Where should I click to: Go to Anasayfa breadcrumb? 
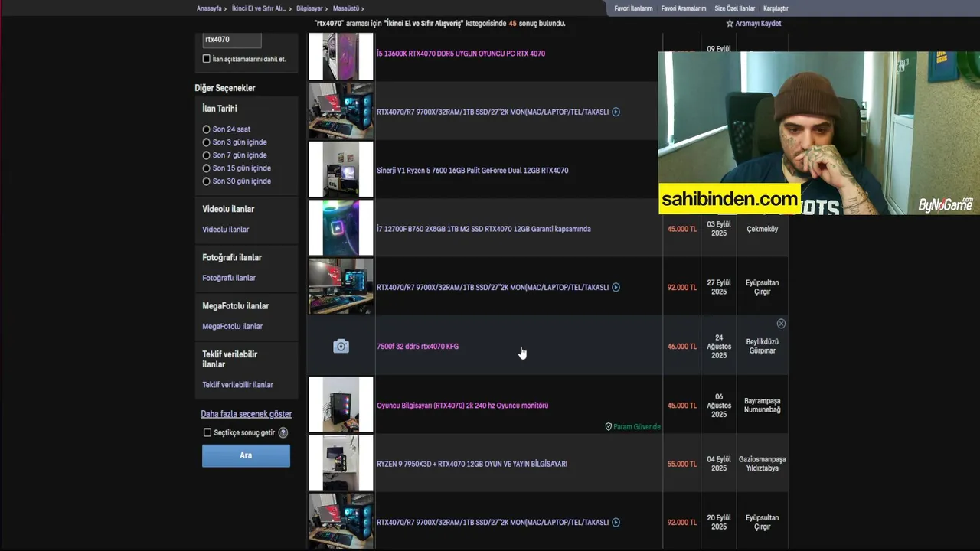pyautogui.click(x=209, y=8)
